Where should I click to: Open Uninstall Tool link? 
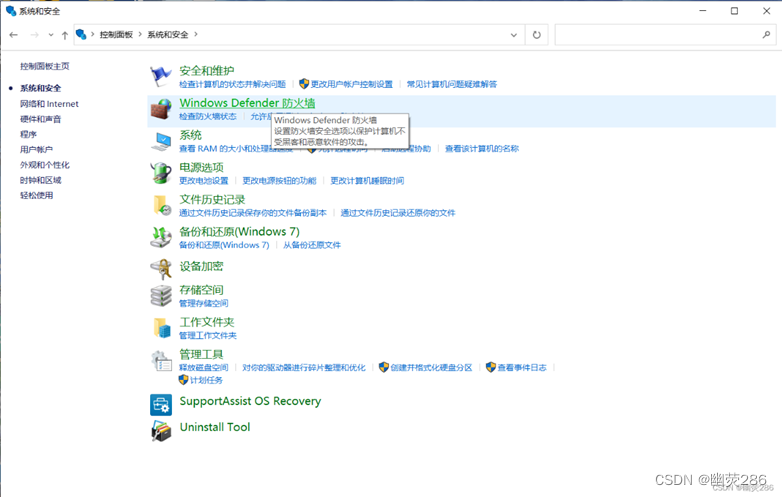tap(215, 427)
